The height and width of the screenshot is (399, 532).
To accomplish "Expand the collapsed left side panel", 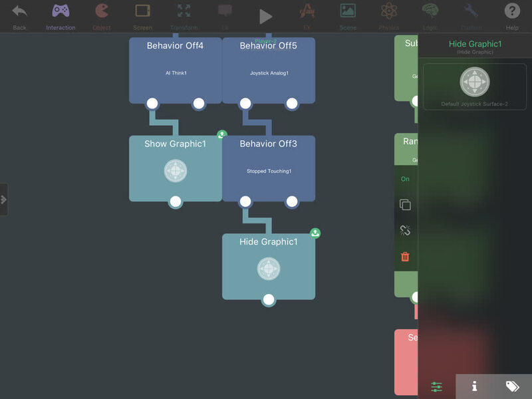I will click(x=4, y=199).
